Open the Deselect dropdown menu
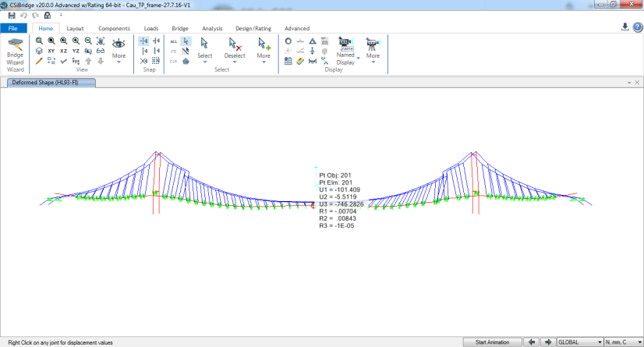Viewport: 644px width, 347px height. click(235, 51)
